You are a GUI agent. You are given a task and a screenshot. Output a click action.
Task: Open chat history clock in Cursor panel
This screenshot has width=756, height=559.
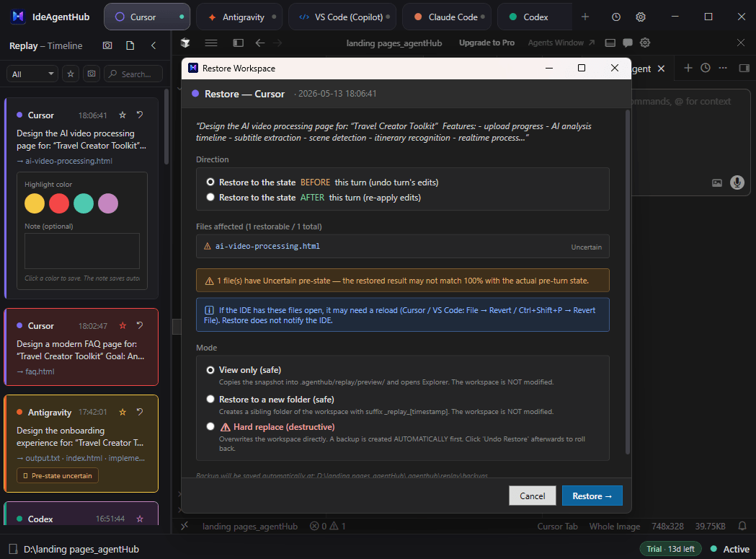coord(706,68)
